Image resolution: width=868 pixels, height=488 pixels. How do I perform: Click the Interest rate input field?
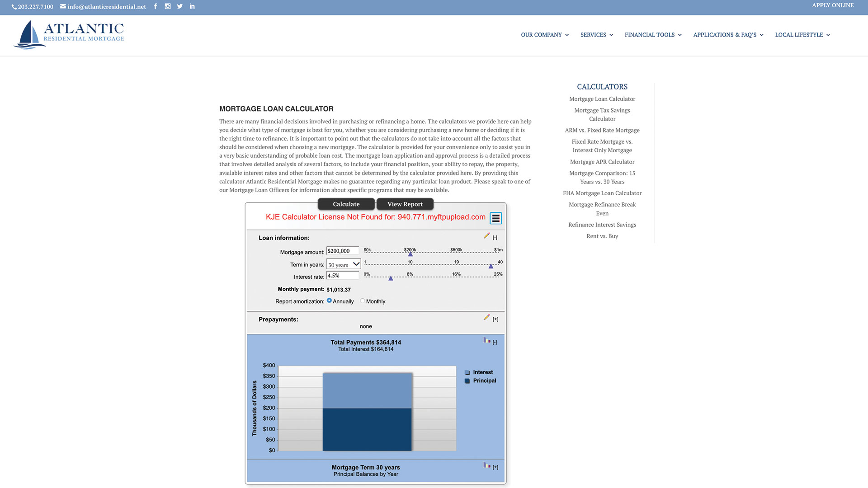pyautogui.click(x=343, y=275)
